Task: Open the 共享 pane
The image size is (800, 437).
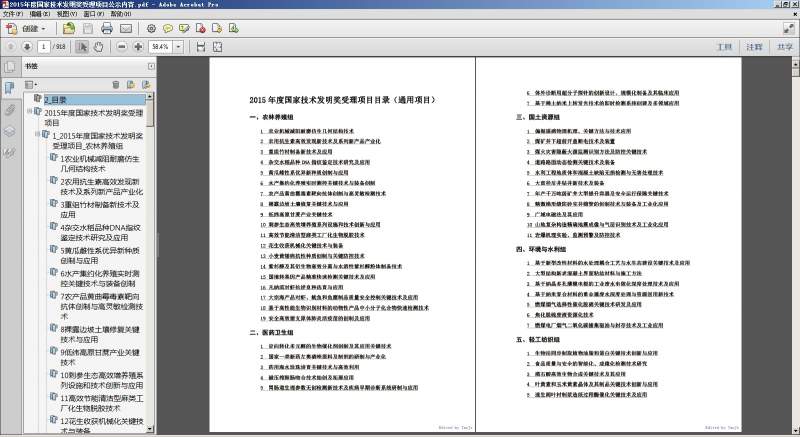Action: (785, 47)
